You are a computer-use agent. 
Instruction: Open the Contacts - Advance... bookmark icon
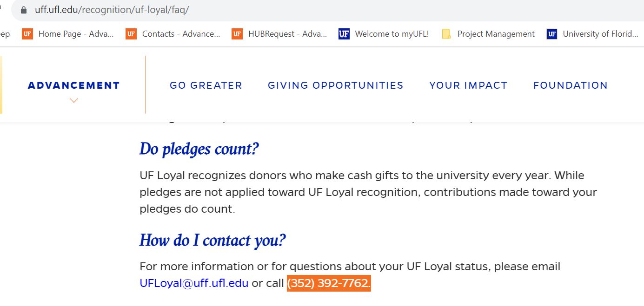131,34
